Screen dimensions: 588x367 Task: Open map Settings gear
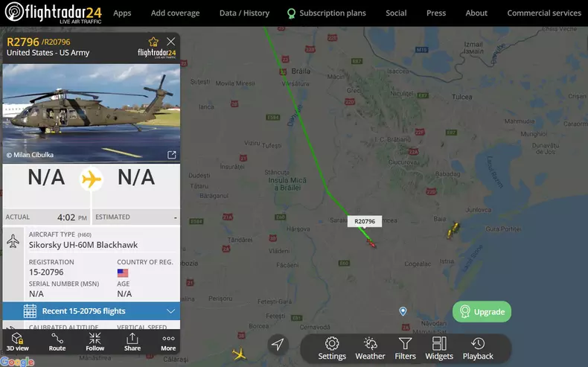pyautogui.click(x=332, y=348)
